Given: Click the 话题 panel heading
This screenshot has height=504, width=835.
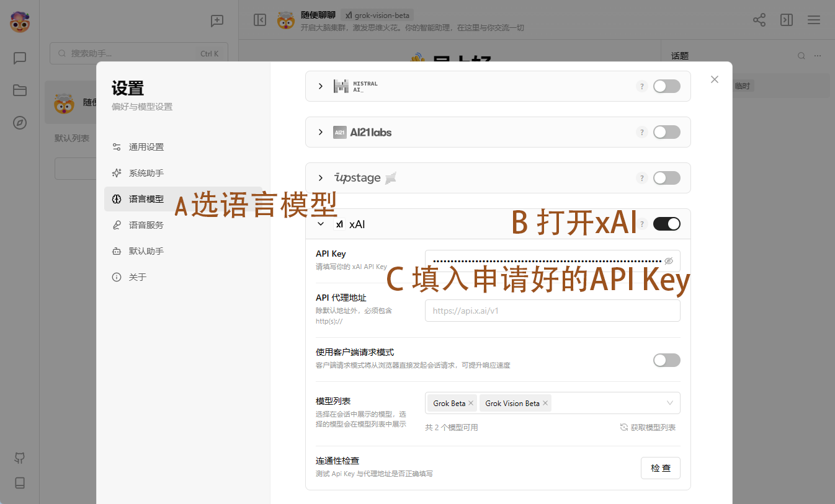Looking at the screenshot, I should pos(680,56).
